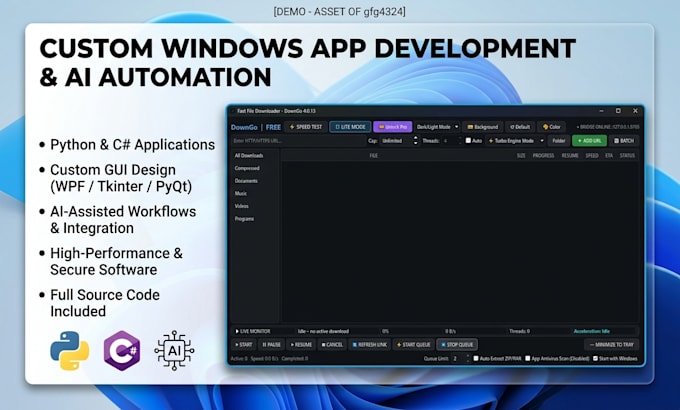This screenshot has width=680, height=410.
Task: Select the All Downloads category
Action: (x=249, y=155)
